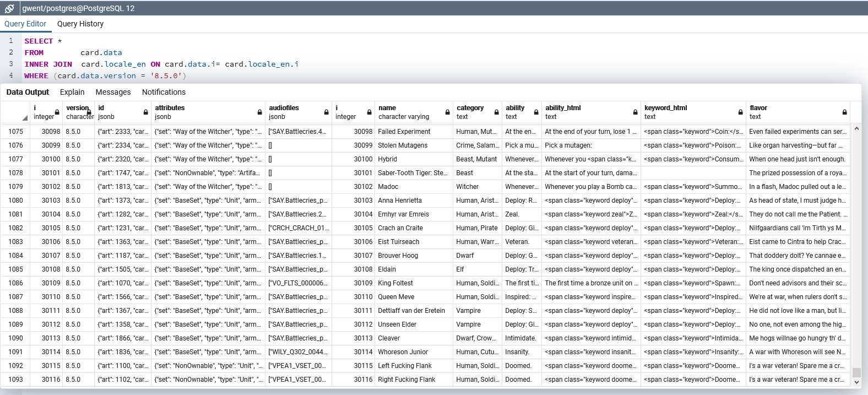Click the 'Unseen Elder' name cell
This screenshot has width=868, height=395.
[x=414, y=324]
